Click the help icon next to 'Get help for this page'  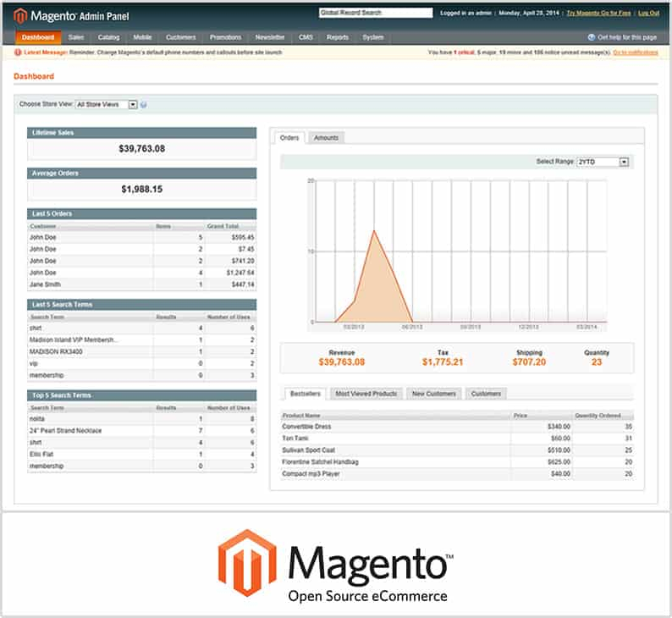pos(592,37)
